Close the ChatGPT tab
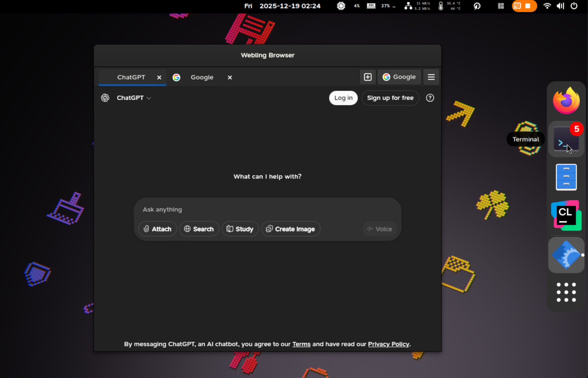Screen dimensions: 588x378 click(159, 77)
